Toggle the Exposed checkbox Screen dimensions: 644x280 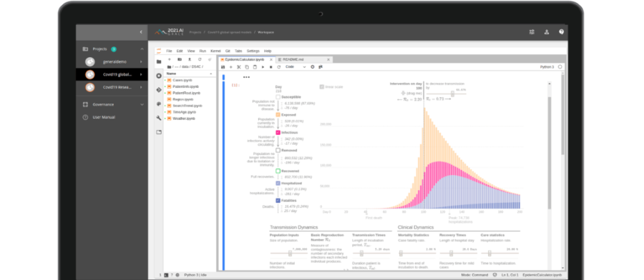(x=278, y=115)
